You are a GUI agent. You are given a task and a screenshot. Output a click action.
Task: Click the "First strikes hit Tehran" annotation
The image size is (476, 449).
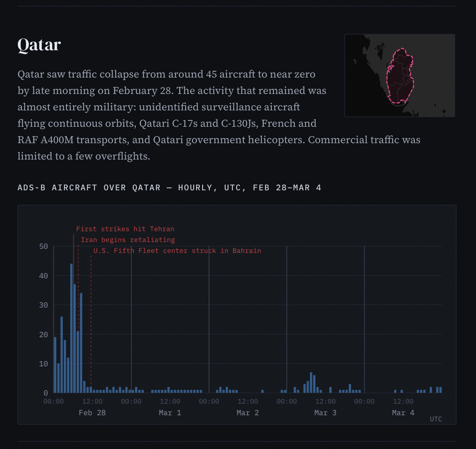tap(125, 229)
